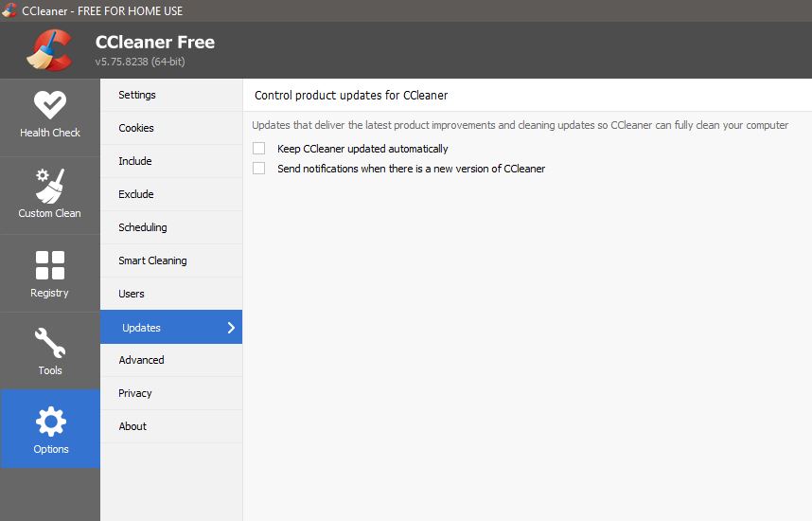Open the Scheduling options page
Screen dimensions: 812x521
coord(171,227)
